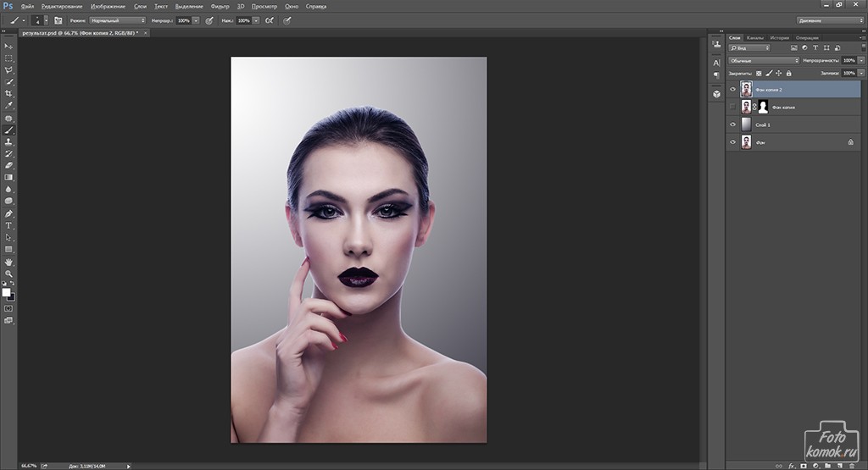Image resolution: width=868 pixels, height=470 pixels.
Task: Select the Zoom tool in toolbar
Action: click(8, 274)
